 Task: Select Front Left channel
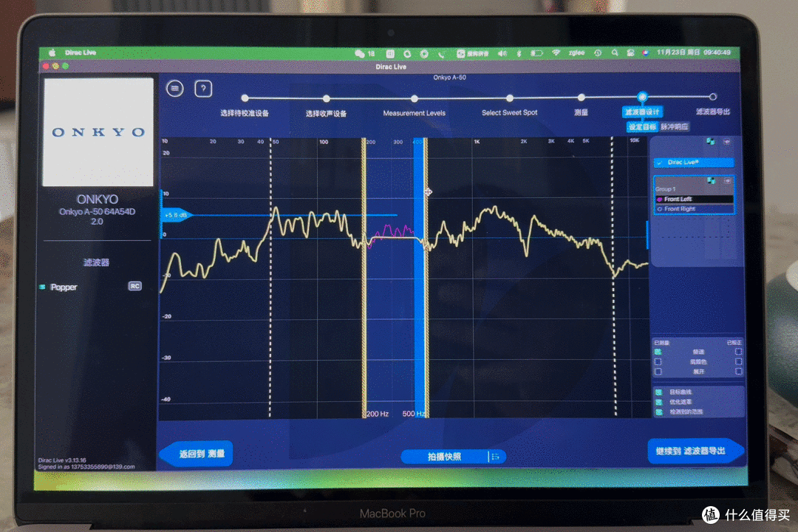coord(695,199)
